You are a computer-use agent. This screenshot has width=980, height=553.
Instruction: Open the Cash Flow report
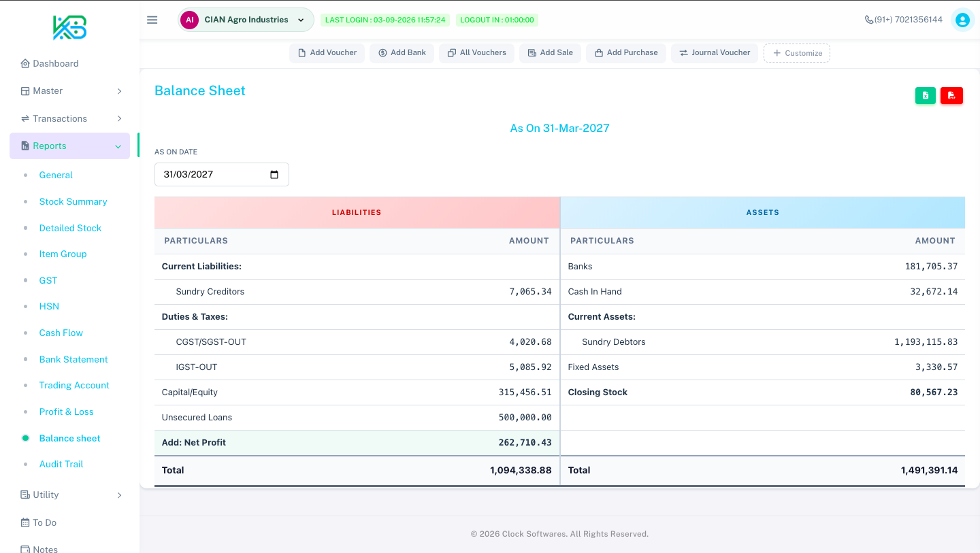61,333
